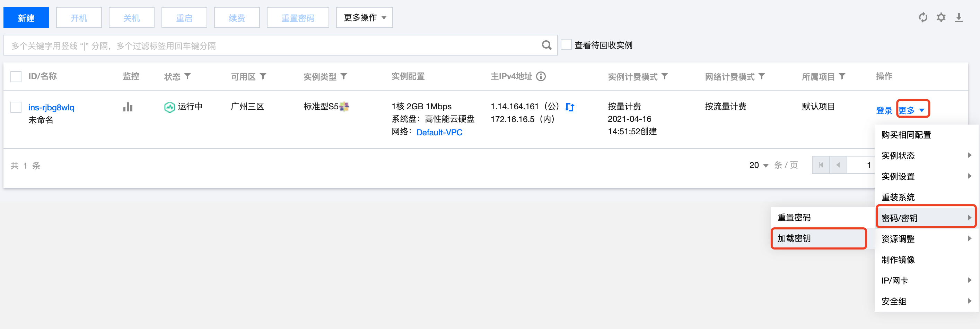Screen dimensions: 980x329
Task: Click the 按流量计费 cell
Action: [x=725, y=107]
